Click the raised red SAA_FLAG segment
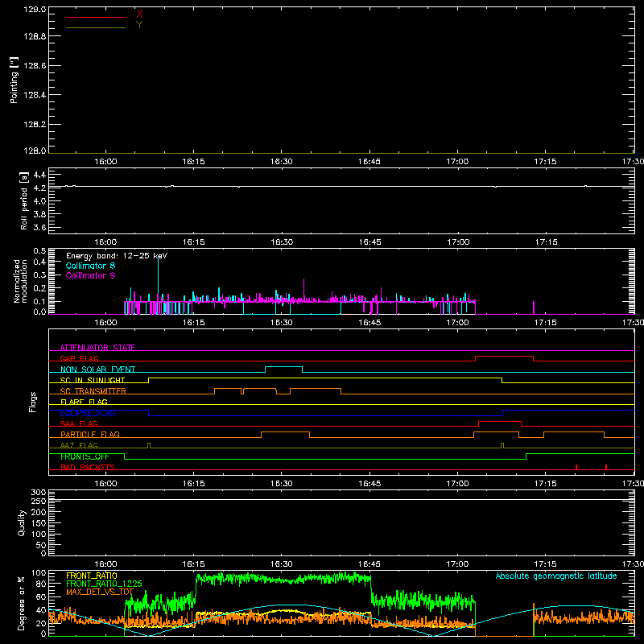The image size is (644, 644). [x=500, y=421]
